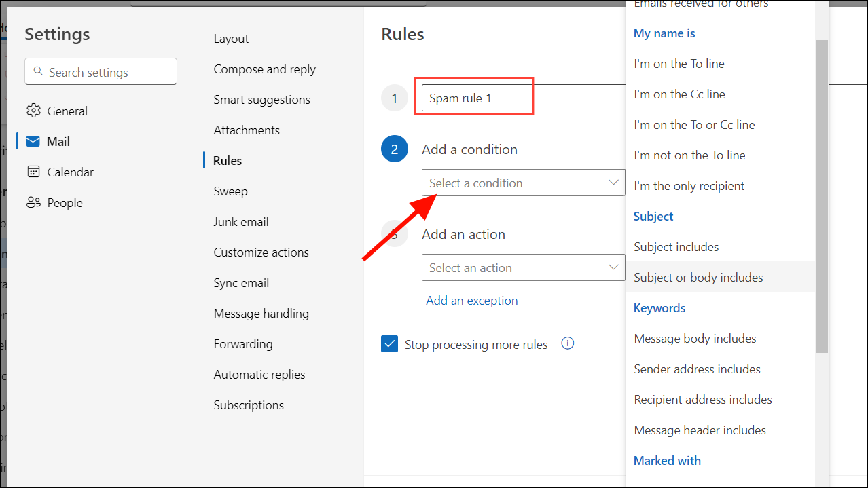868x488 pixels.
Task: Click the Calendar icon in Settings
Action: click(33, 172)
